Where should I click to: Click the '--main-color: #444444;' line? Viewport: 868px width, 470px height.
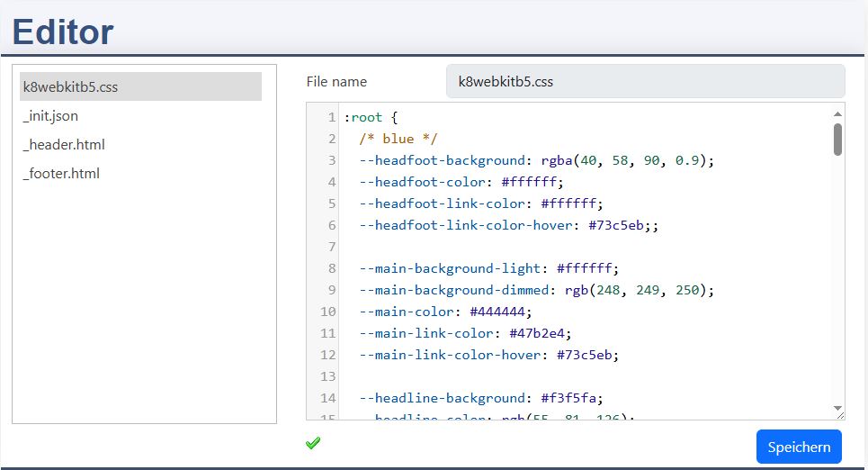tap(445, 312)
